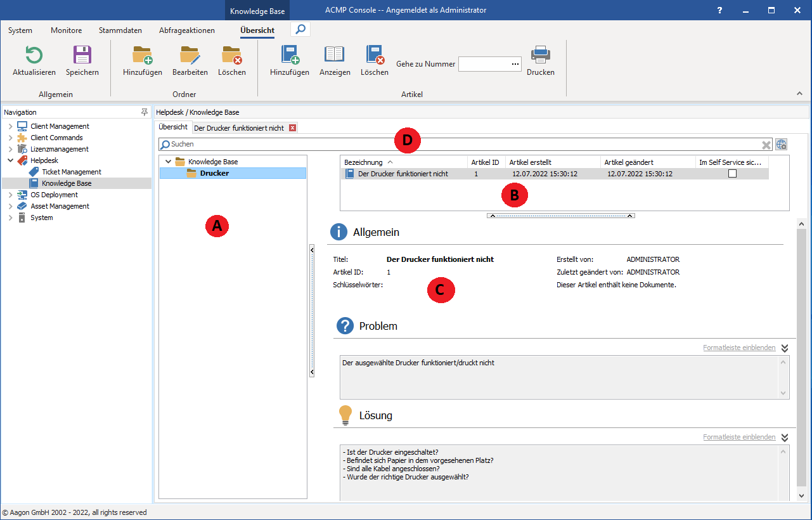The height and width of the screenshot is (520, 812).
Task: Switch to the Übersicht document tab
Action: (x=173, y=127)
